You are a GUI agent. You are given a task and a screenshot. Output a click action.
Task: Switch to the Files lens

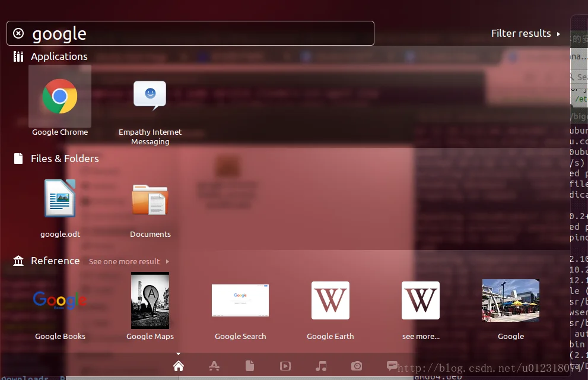[250, 366]
